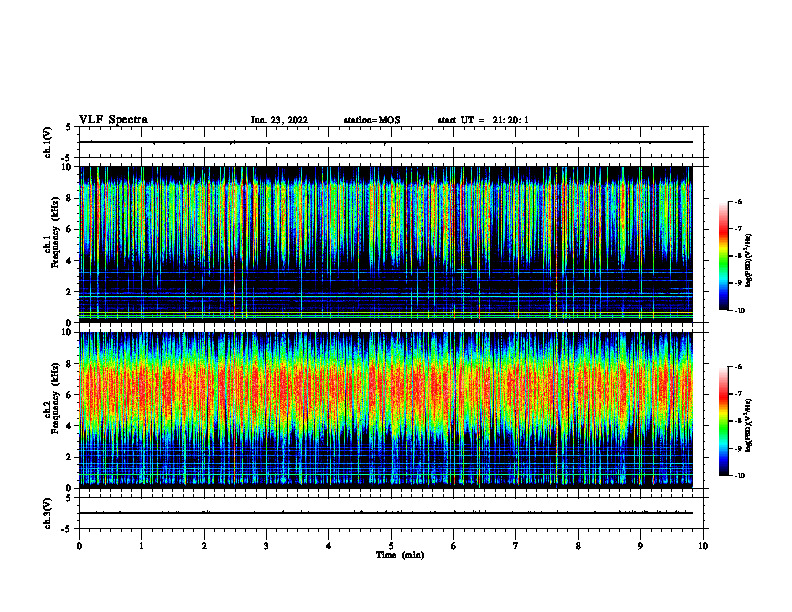Click the "2" kHz tick of ch.2 panel

tap(70, 457)
